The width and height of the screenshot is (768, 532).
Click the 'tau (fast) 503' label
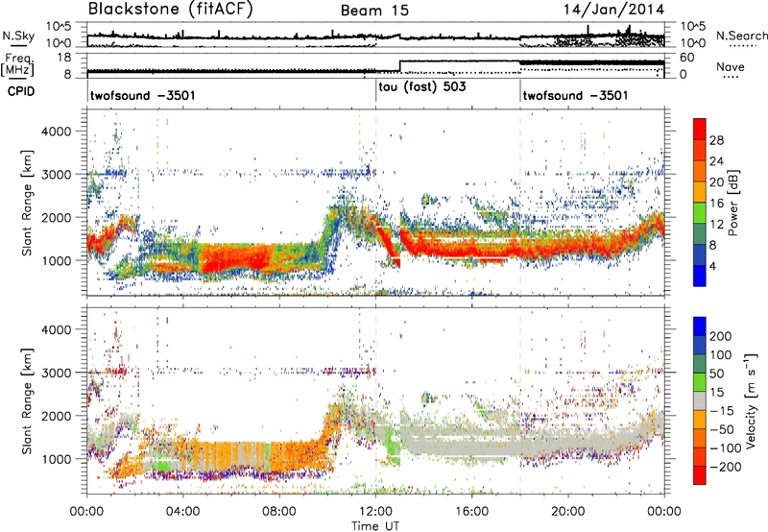(x=422, y=87)
